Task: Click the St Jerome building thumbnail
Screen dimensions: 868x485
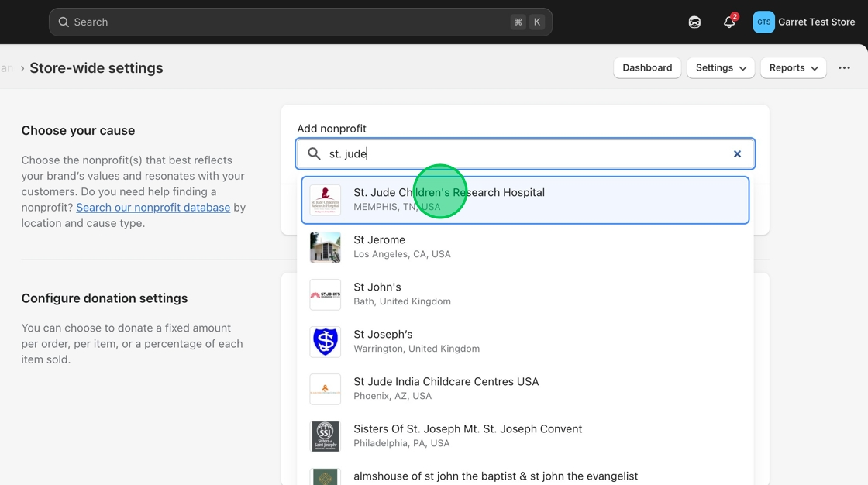Action: point(325,247)
